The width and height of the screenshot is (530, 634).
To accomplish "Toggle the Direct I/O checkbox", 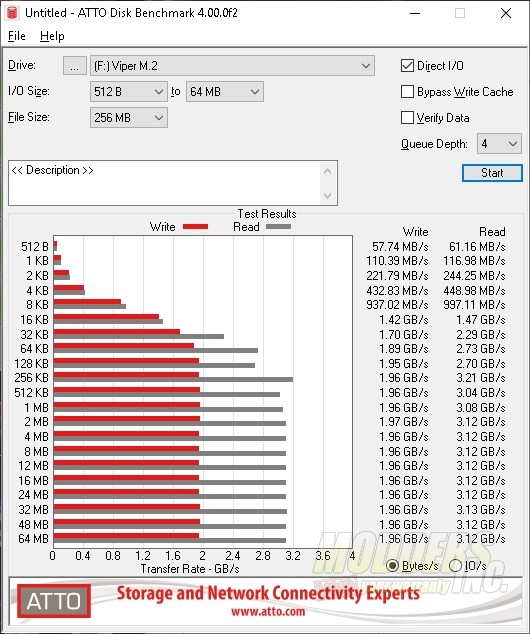I will (407, 66).
